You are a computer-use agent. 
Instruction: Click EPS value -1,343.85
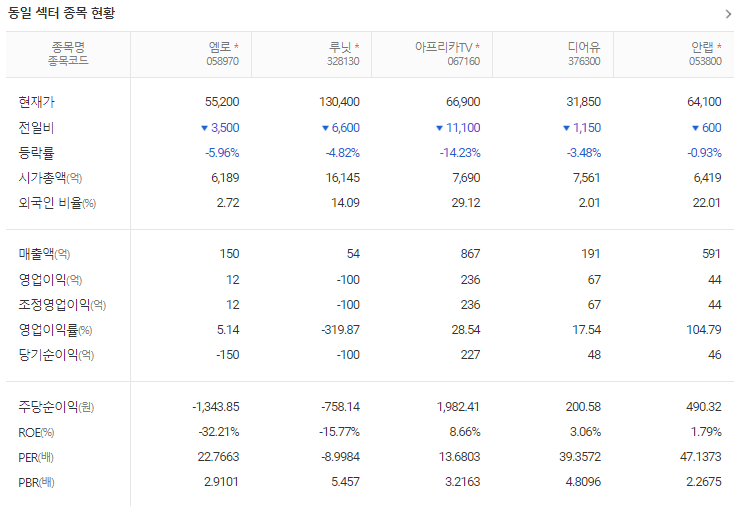[x=216, y=407]
